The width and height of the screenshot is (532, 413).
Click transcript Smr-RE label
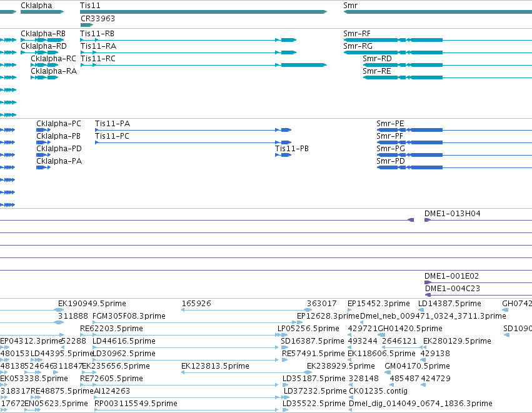pos(376,71)
